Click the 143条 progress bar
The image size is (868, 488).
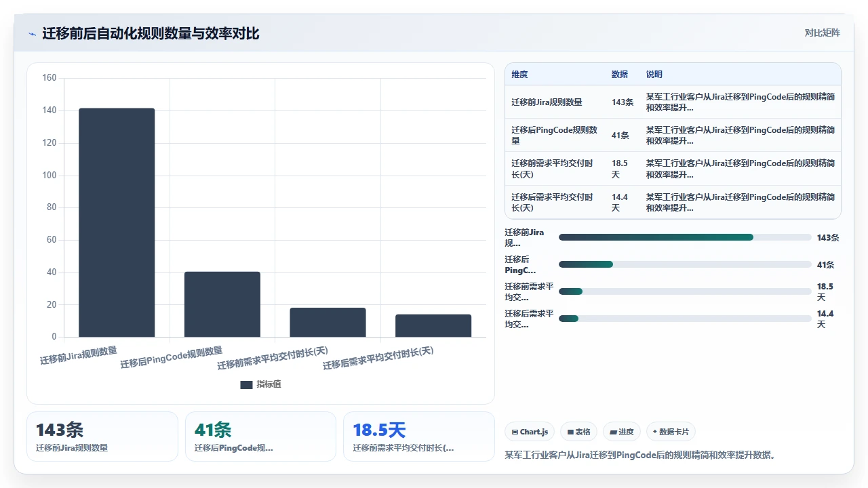[685, 237]
